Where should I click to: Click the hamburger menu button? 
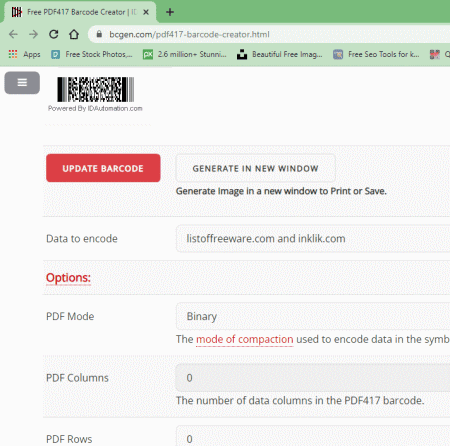tap(22, 82)
